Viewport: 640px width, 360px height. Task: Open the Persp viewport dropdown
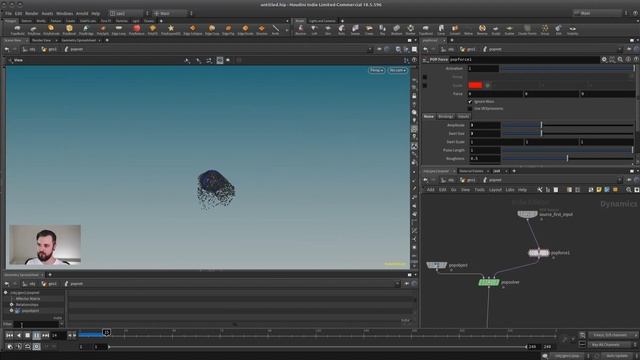[376, 70]
